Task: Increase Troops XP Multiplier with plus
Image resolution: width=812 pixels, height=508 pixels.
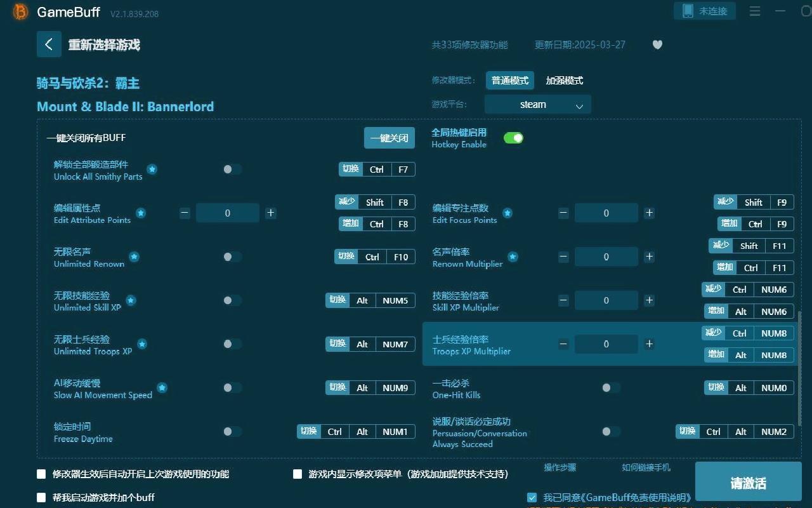Action: 650,344
